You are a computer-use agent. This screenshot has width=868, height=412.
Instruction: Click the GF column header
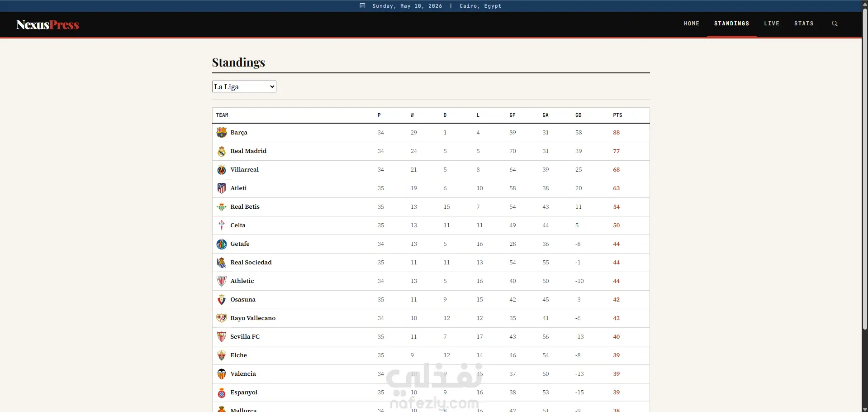pyautogui.click(x=512, y=115)
